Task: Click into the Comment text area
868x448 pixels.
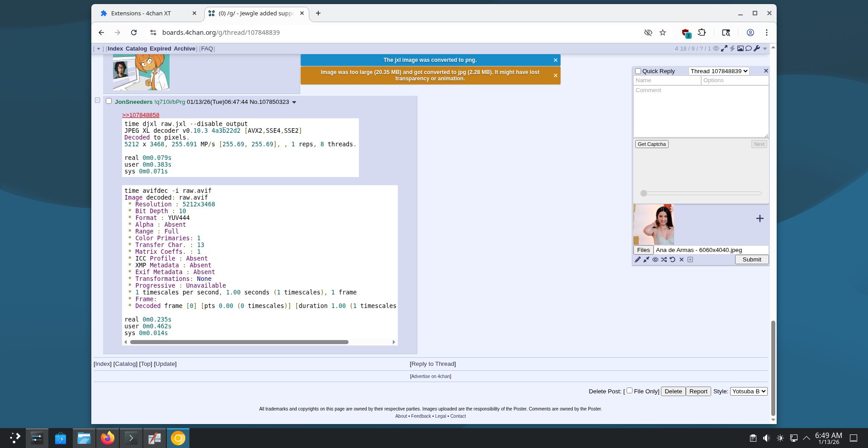Action: click(x=701, y=112)
